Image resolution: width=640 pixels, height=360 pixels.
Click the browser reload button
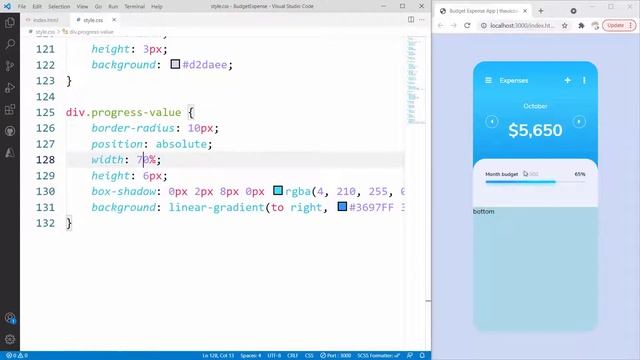coord(467,25)
